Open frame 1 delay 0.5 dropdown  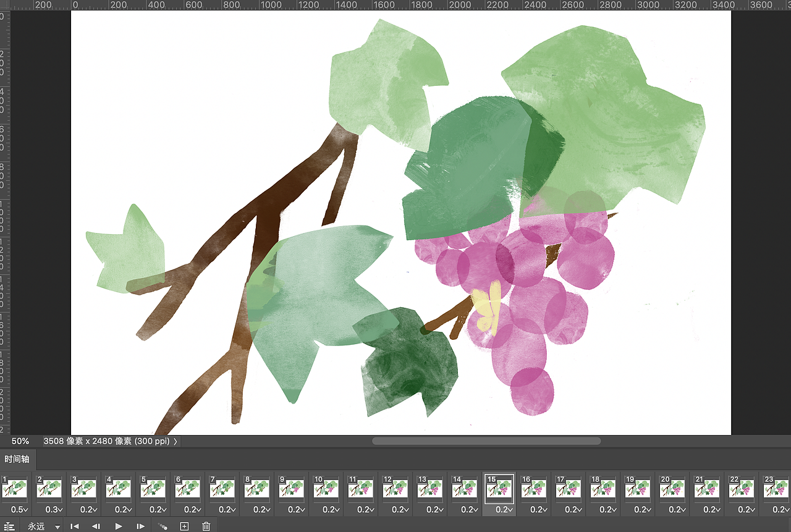pyautogui.click(x=19, y=510)
